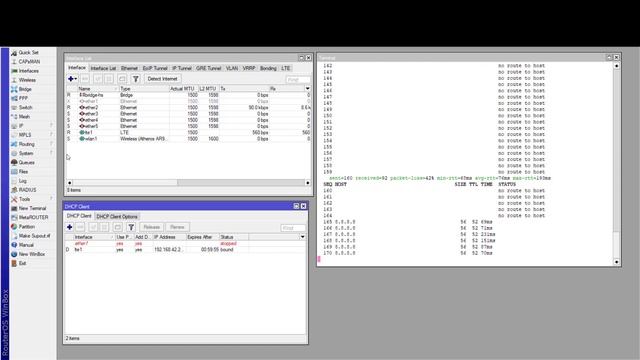Switch to the EoIP Tunnel tab
This screenshot has width=640, height=360.
coord(155,68)
